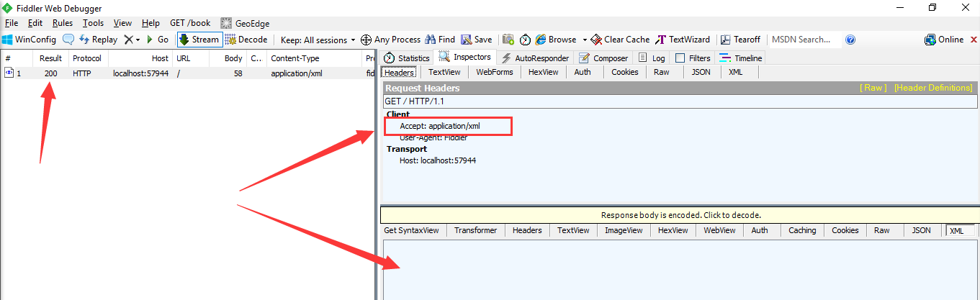Save sessions with the Save icon
The image size is (980, 300).
477,40
